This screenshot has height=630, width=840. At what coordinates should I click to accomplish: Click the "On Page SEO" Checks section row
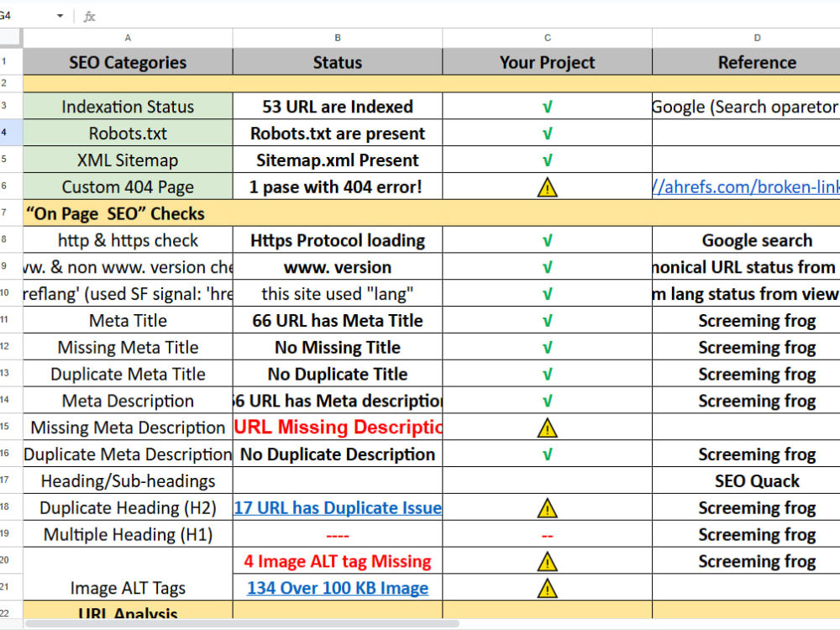[x=432, y=213]
